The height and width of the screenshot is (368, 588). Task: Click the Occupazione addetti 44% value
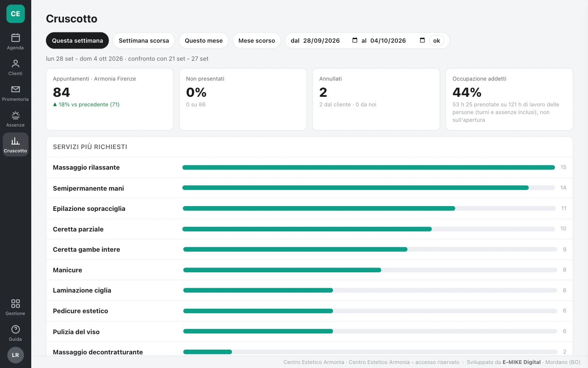coord(467,92)
